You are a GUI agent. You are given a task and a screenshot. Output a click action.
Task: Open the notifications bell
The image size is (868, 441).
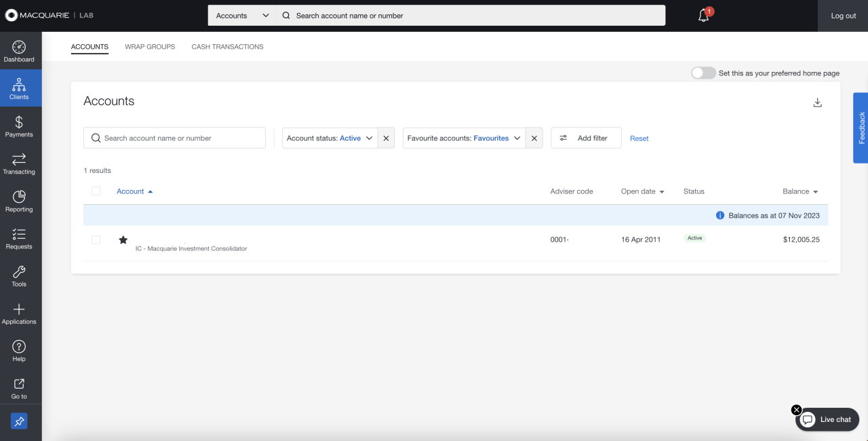704,16
